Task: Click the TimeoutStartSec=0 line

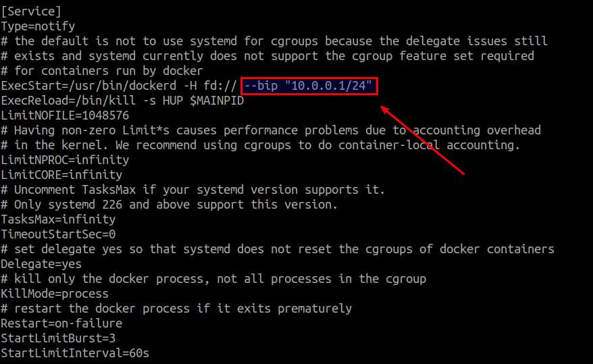Action: [x=58, y=234]
